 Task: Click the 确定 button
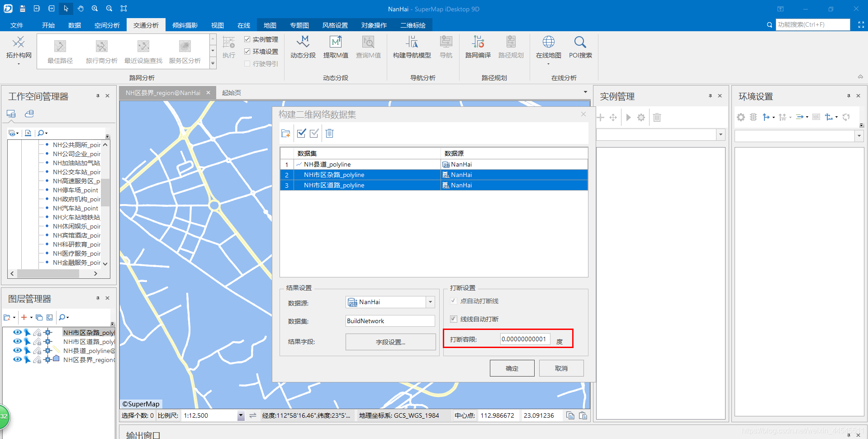[512, 368]
